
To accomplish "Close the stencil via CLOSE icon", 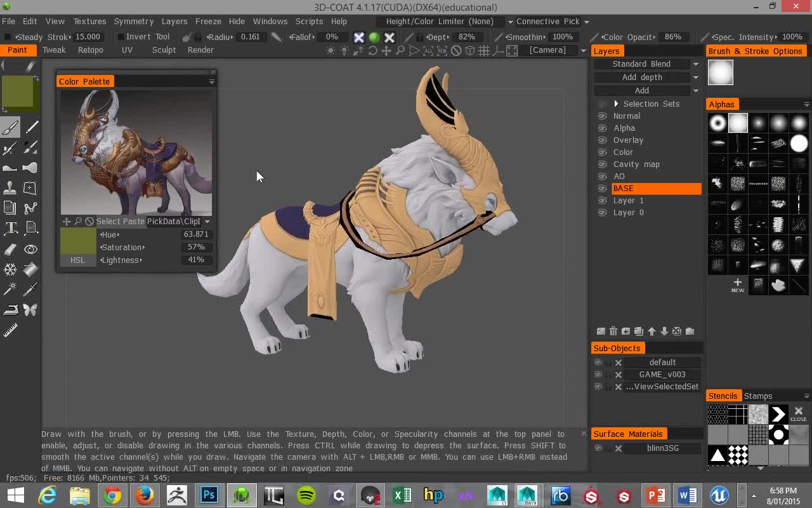I will [799, 414].
